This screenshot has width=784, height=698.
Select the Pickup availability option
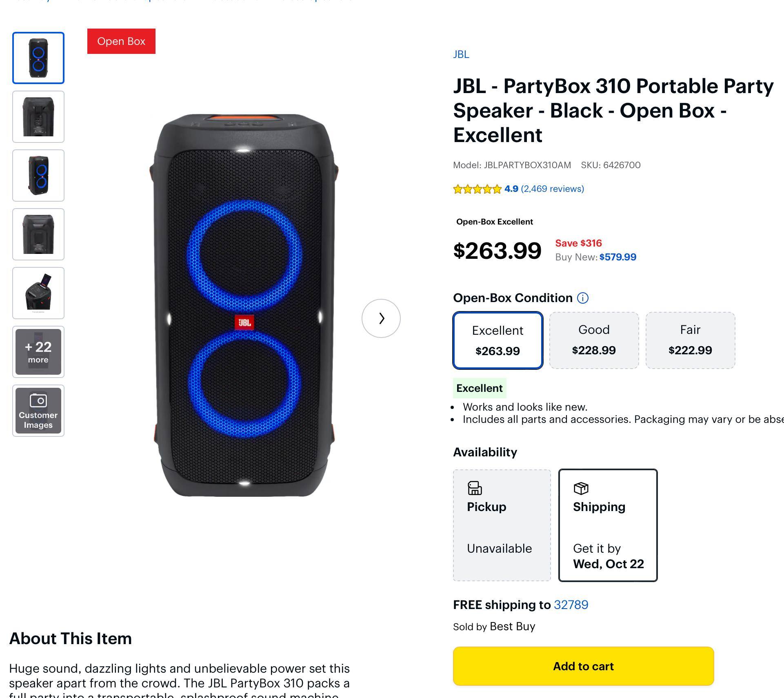(502, 525)
